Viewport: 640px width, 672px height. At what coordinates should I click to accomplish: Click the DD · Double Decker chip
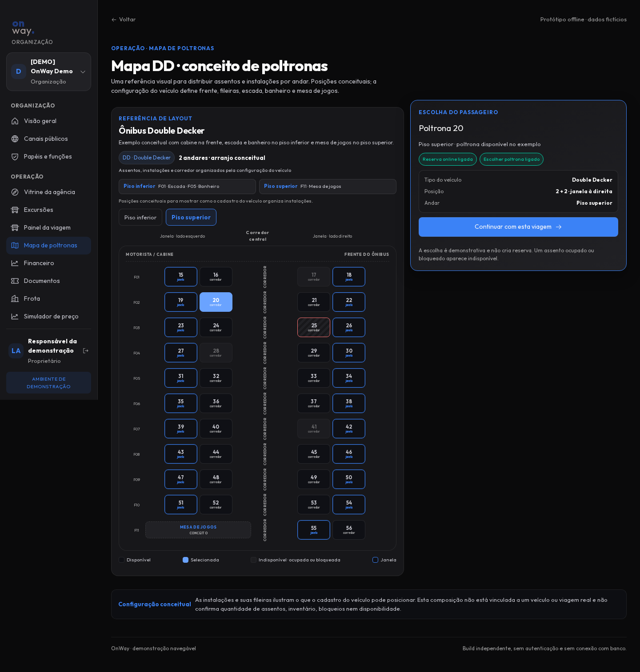tap(147, 158)
